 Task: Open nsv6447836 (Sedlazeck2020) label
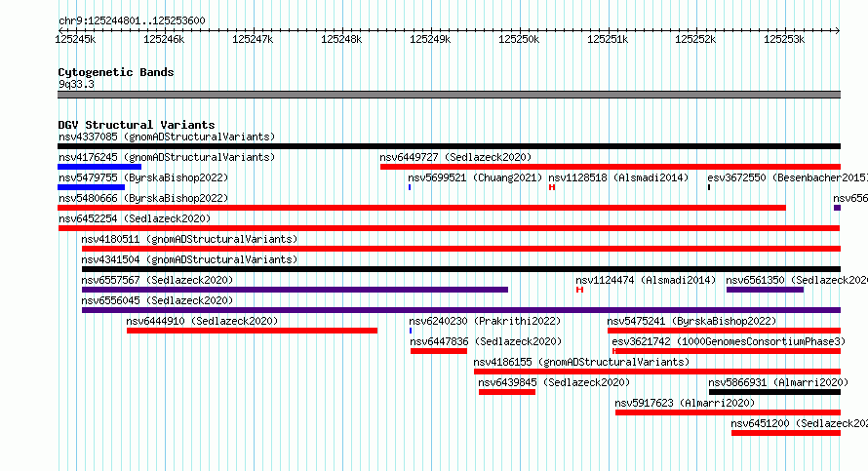point(486,341)
